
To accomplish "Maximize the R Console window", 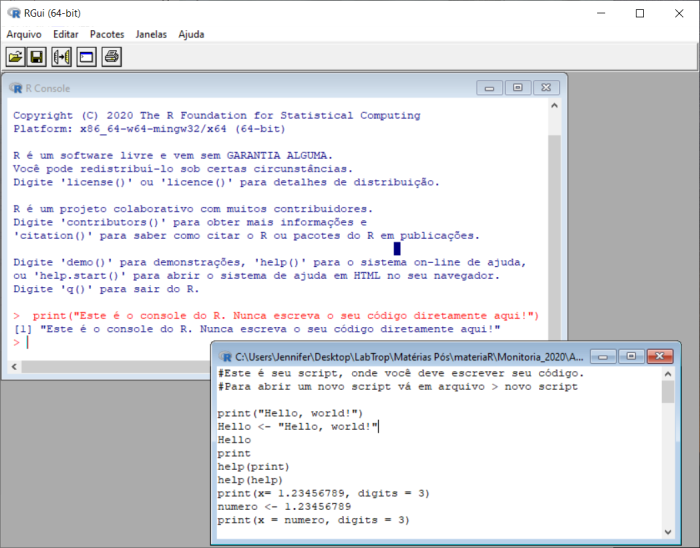I will point(518,88).
